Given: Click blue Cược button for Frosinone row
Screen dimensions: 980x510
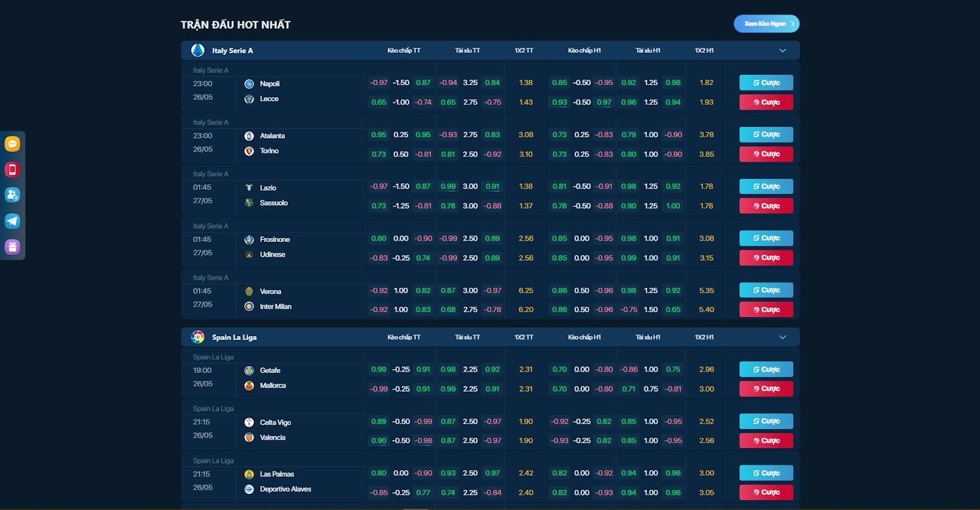Looking at the screenshot, I should [x=766, y=238].
